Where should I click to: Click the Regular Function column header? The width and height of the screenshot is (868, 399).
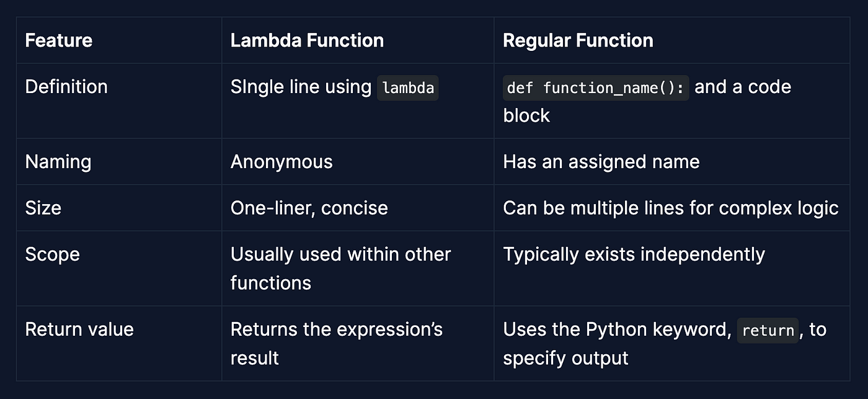578,40
